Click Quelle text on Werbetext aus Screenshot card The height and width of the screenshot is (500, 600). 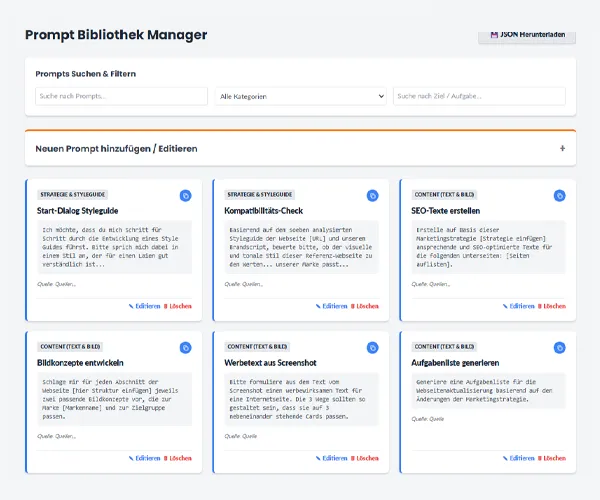241,436
